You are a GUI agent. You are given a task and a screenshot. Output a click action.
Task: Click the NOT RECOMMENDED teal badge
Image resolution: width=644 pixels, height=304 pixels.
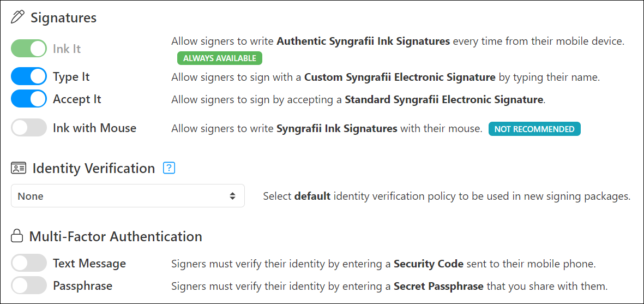[x=534, y=129]
